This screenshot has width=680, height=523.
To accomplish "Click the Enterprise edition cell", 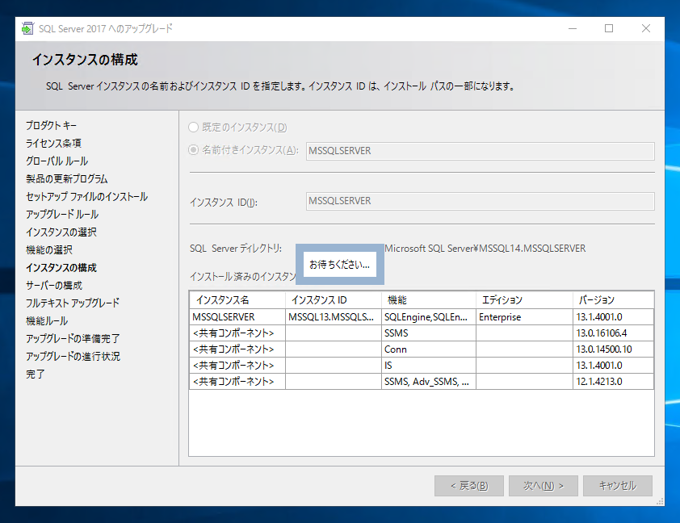I will pyautogui.click(x=524, y=317).
